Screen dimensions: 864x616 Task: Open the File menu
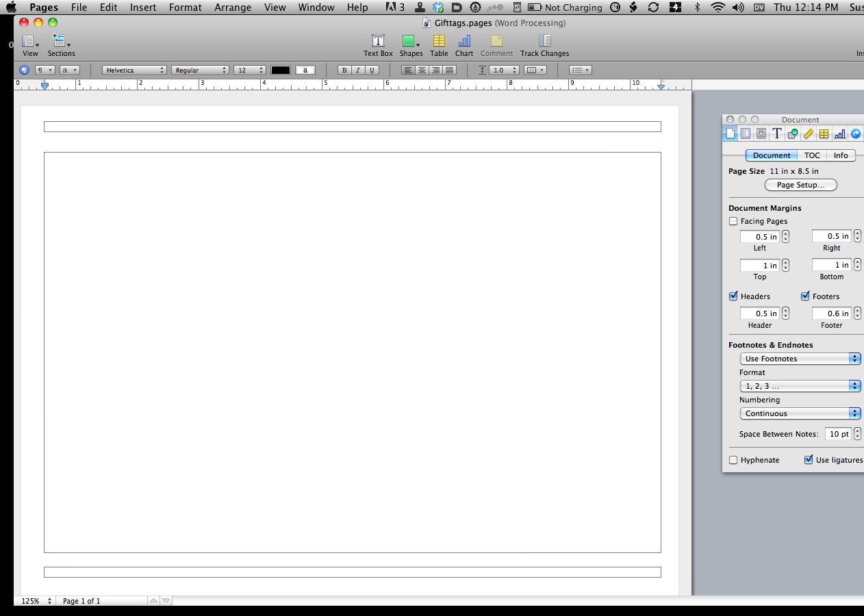(79, 8)
